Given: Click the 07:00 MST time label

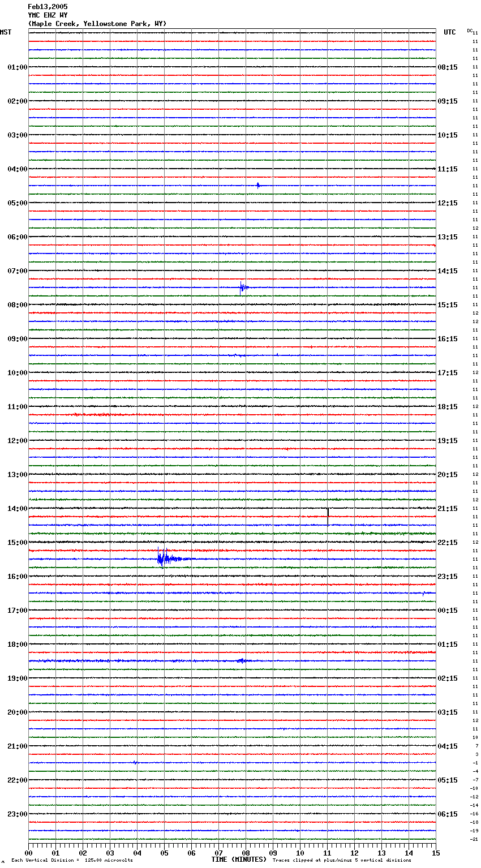Looking at the screenshot, I should tap(18, 271).
